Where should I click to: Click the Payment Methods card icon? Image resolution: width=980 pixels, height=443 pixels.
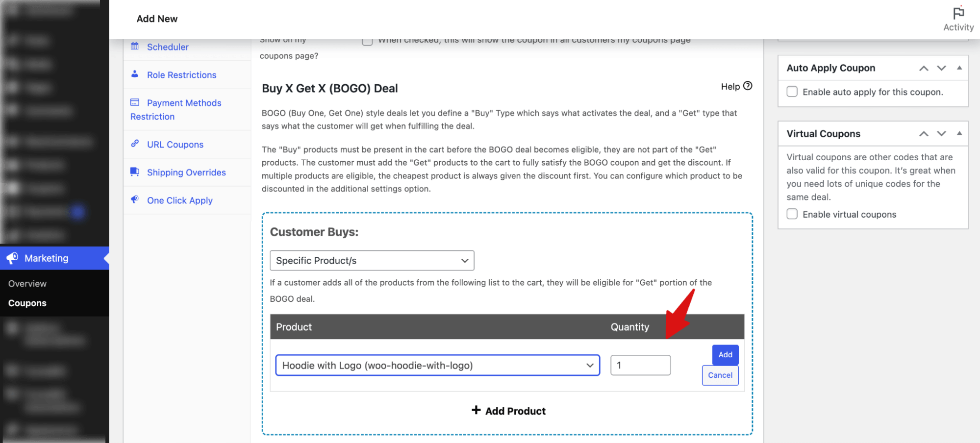click(x=135, y=102)
